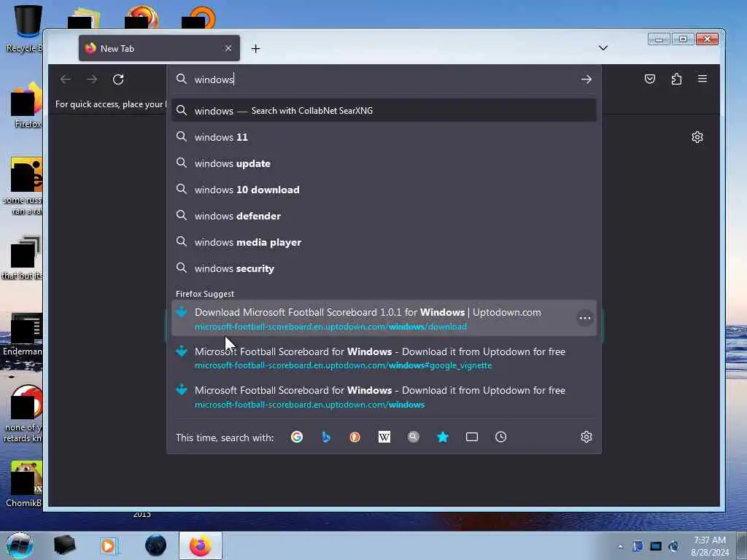Click the Firefox taskbar icon
747x560 pixels.
pyautogui.click(x=201, y=545)
